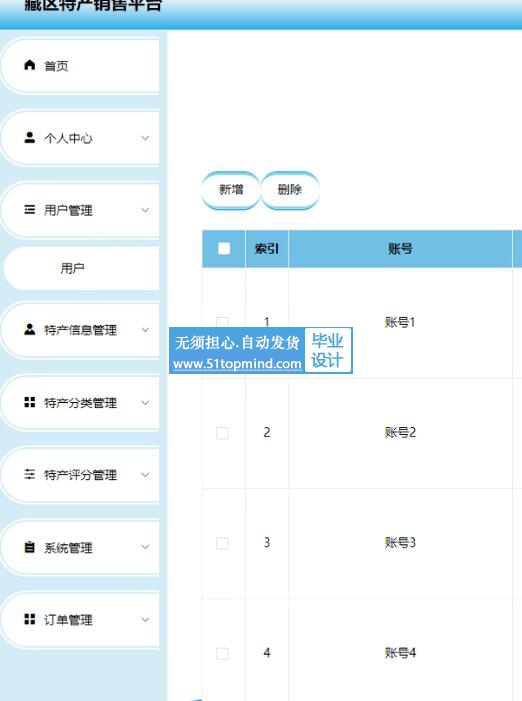Click the person icon for 个人中心

(29, 137)
